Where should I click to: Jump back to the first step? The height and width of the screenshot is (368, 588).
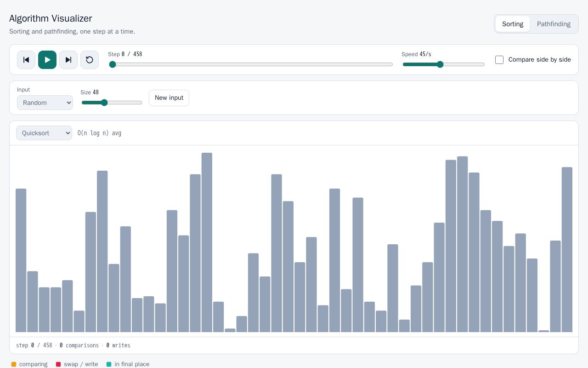pos(26,60)
